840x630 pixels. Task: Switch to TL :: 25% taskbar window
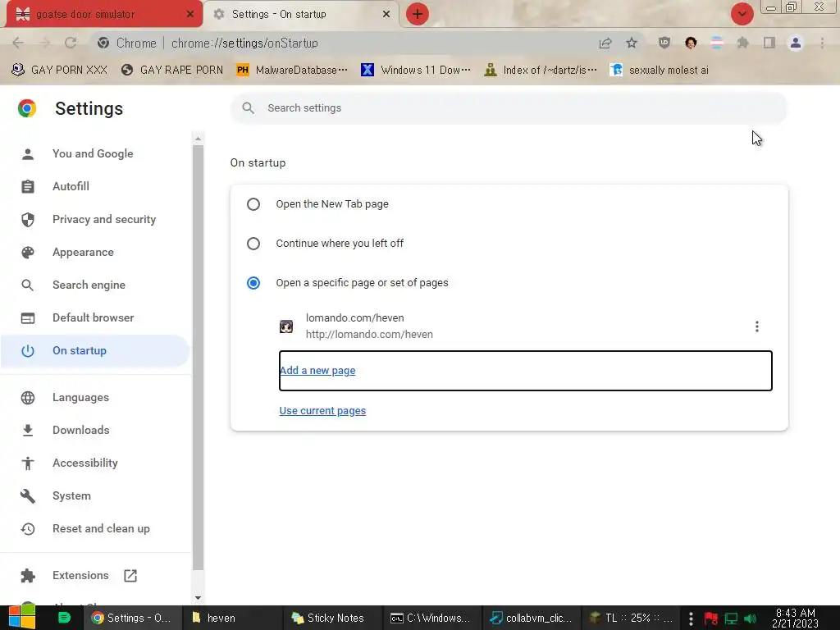[631, 618]
